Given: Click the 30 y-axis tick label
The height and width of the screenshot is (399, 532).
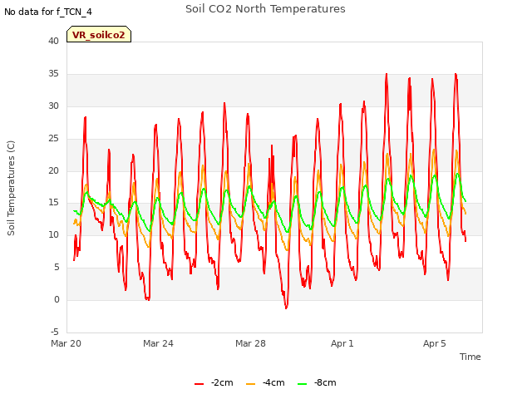Looking at the screenshot, I should (x=53, y=106).
